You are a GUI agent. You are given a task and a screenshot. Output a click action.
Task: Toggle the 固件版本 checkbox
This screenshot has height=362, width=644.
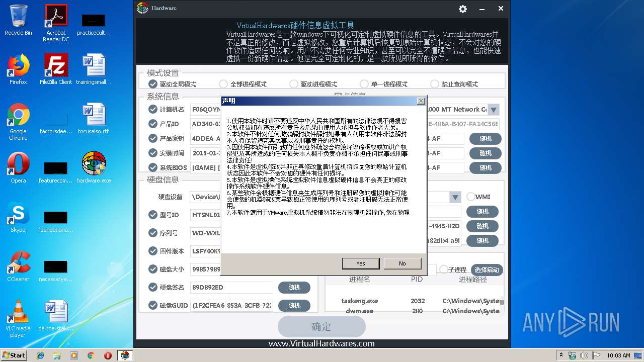[x=153, y=251]
